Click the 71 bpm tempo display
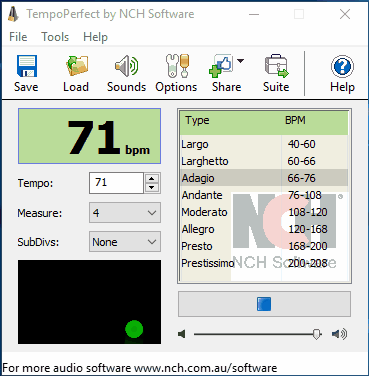369x376 pixels. click(89, 136)
